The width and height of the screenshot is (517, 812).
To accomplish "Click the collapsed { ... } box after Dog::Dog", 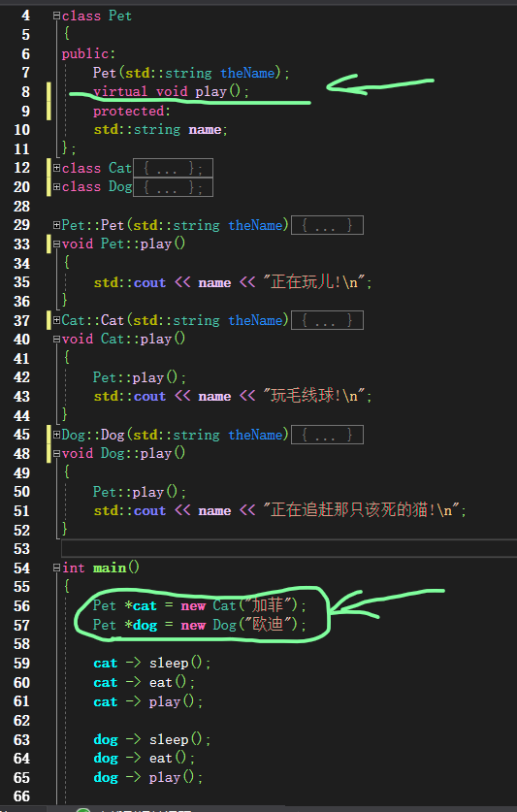I will 328,435.
